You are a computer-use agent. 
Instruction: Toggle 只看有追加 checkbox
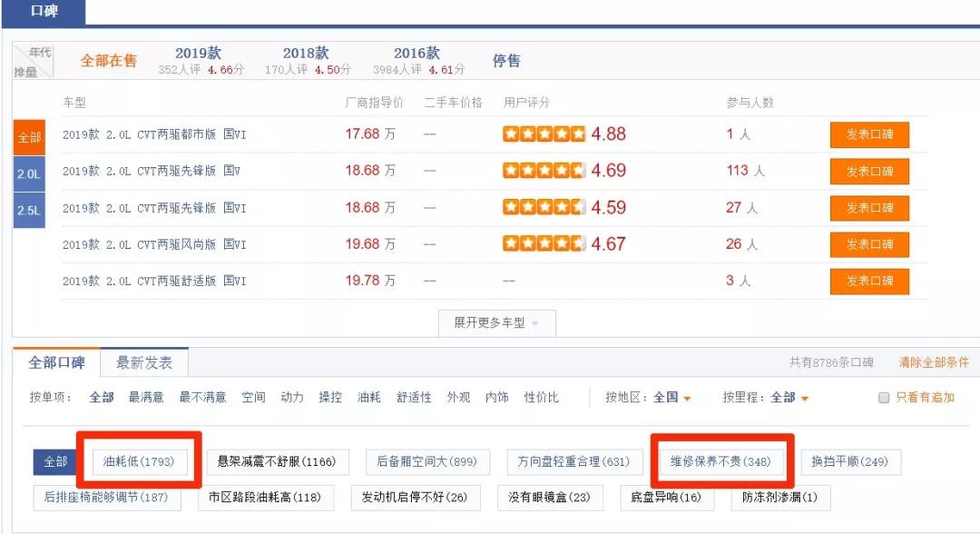[884, 398]
